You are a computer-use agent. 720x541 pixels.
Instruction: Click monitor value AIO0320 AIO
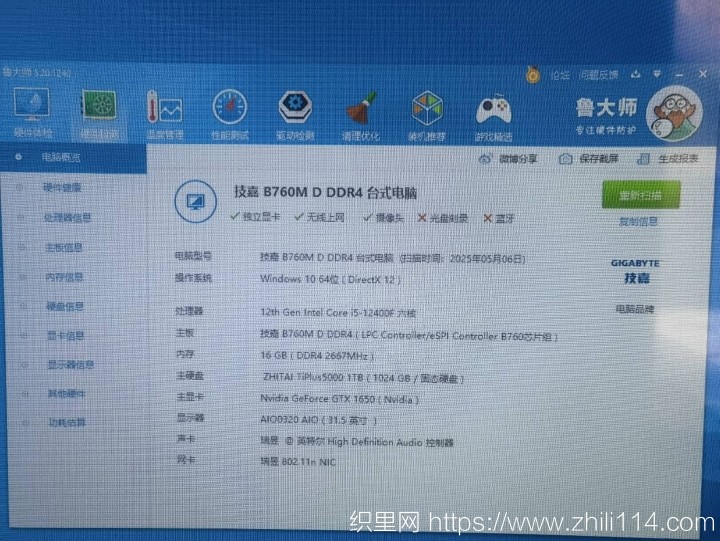[x=318, y=420]
